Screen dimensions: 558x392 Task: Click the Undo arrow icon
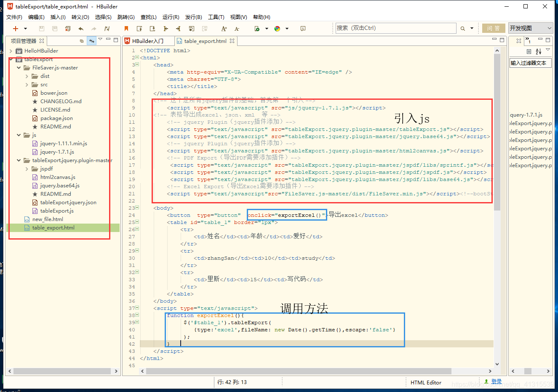(81, 29)
